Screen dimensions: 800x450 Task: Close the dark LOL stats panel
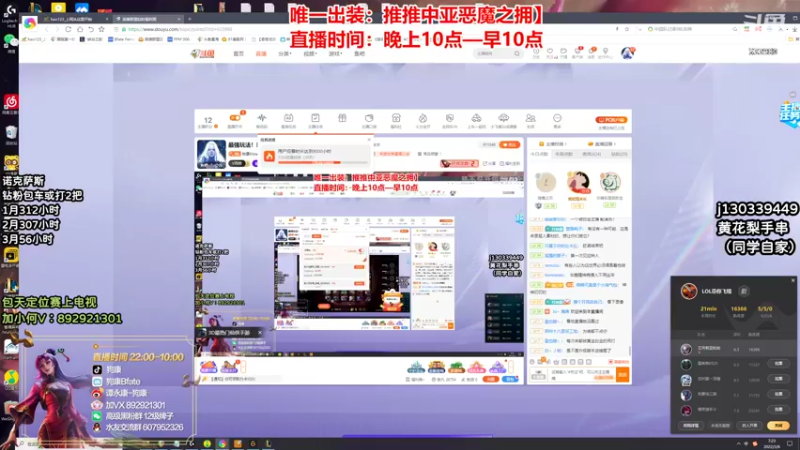(793, 280)
